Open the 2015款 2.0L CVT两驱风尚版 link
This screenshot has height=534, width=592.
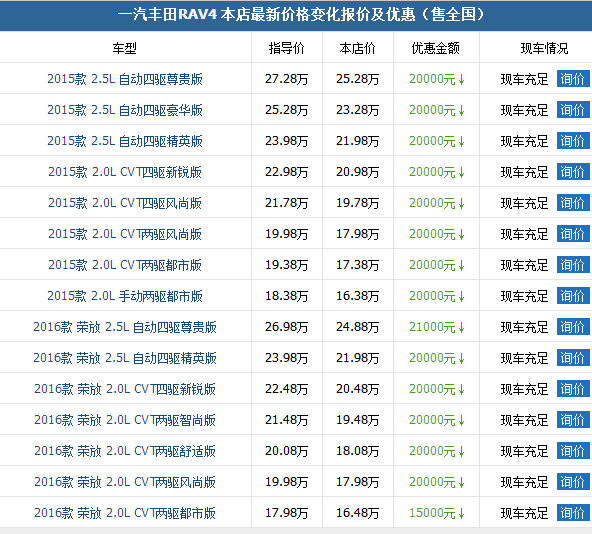(125, 234)
